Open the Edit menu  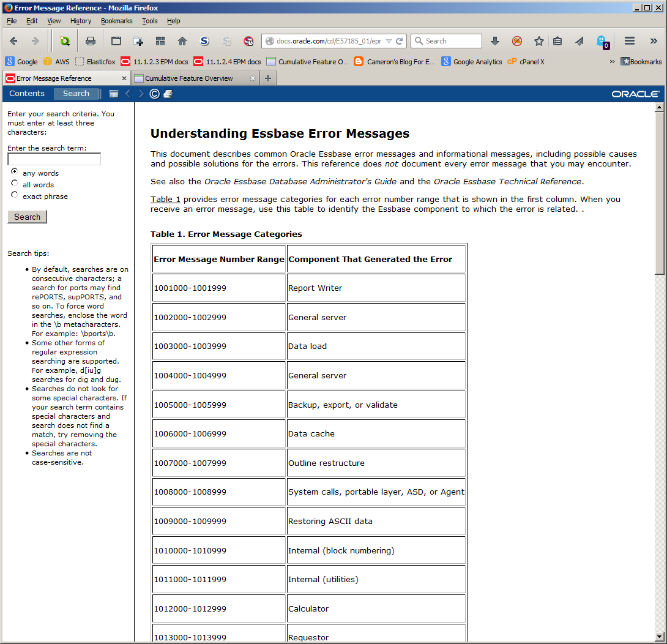click(32, 21)
